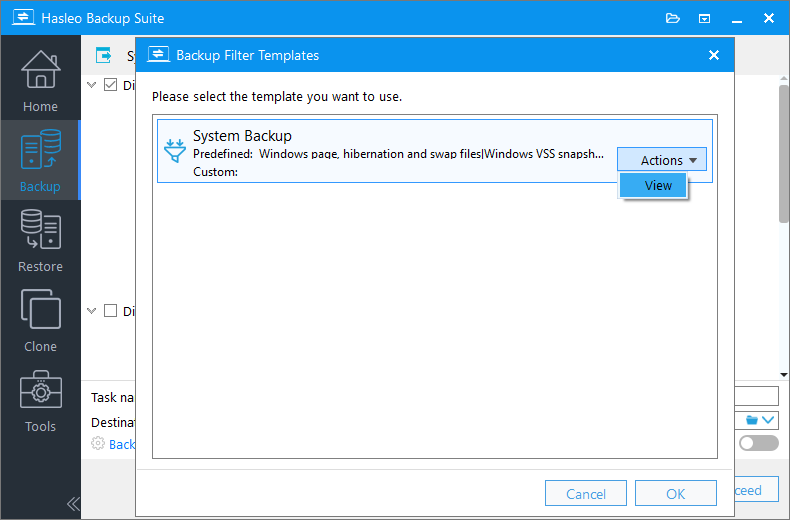Screen dimensions: 790x520
Task: Click the Backup Filter Templates dialog icon
Action: point(158,54)
